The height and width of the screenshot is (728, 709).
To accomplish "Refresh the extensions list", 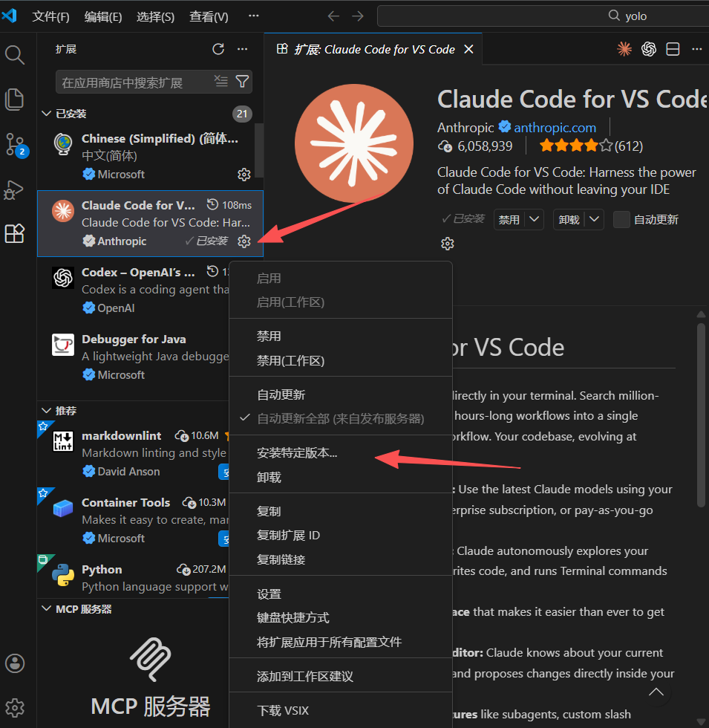I will pos(218,49).
